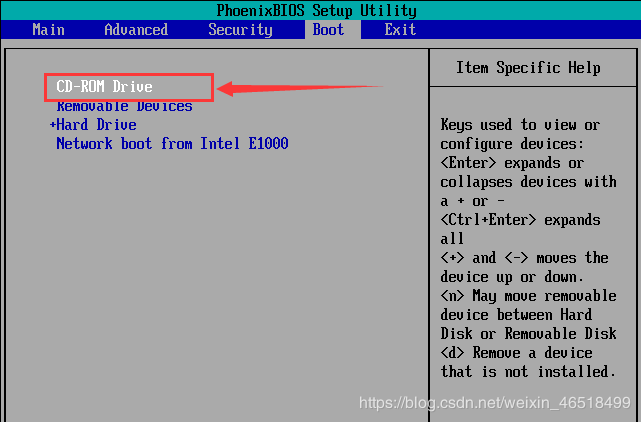The height and width of the screenshot is (422, 641).
Task: Select the Boot tab
Action: (x=328, y=30)
